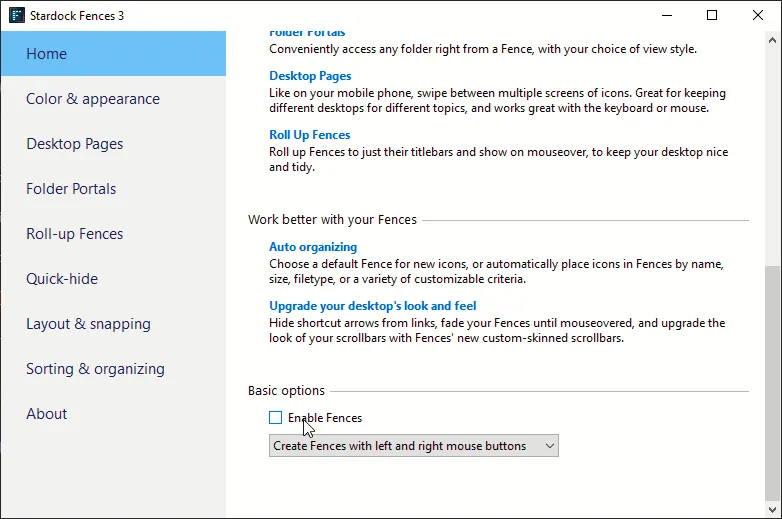Show the About page

pyautogui.click(x=47, y=414)
